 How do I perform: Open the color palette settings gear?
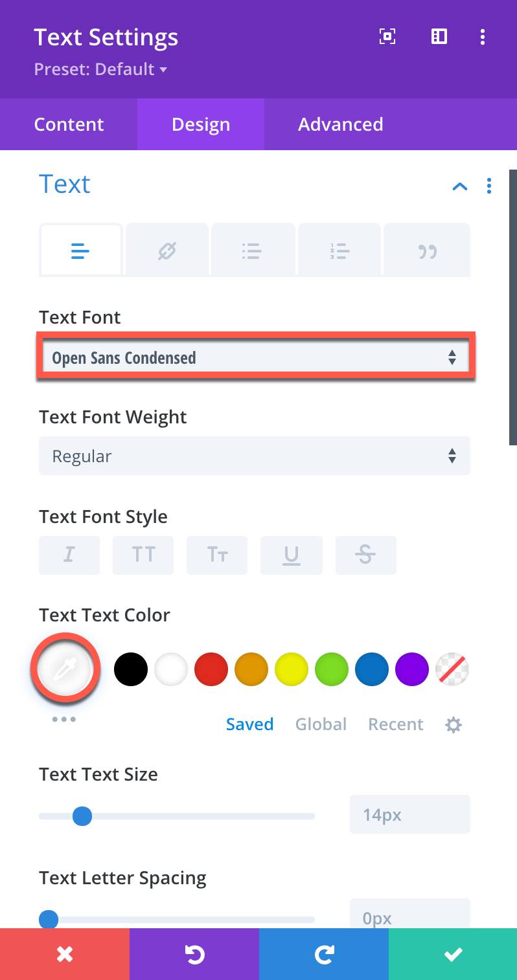coord(454,724)
